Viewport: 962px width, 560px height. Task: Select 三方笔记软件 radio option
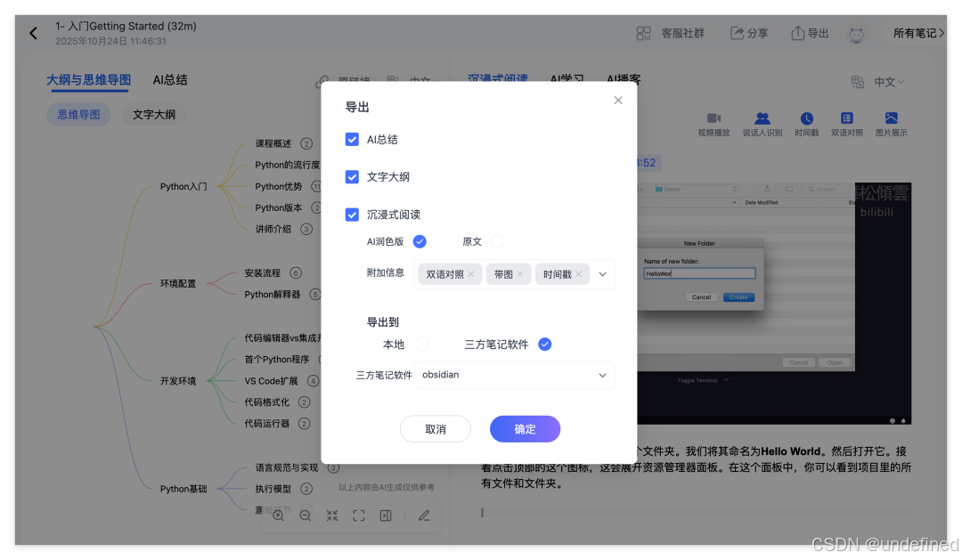pos(545,344)
